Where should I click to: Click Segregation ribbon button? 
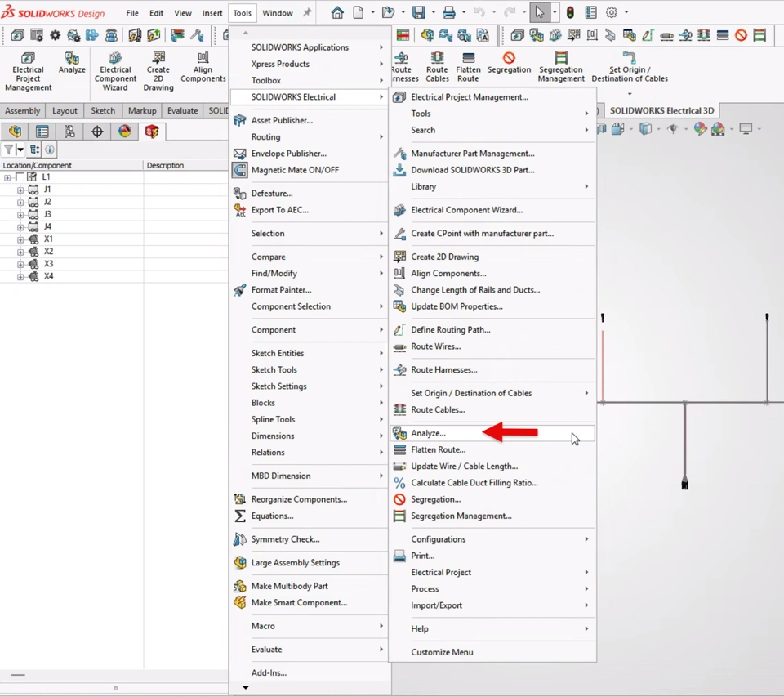[509, 63]
